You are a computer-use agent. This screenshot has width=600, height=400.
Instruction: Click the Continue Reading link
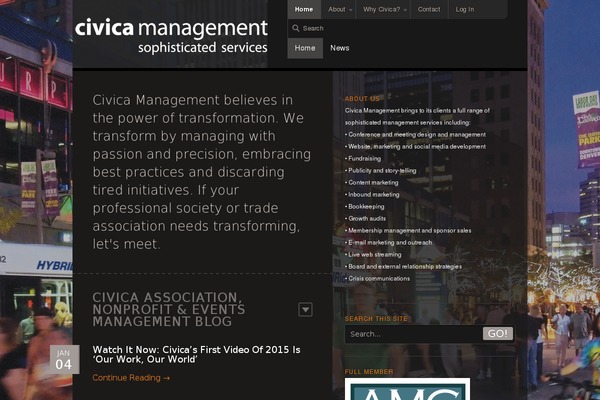tap(131, 378)
